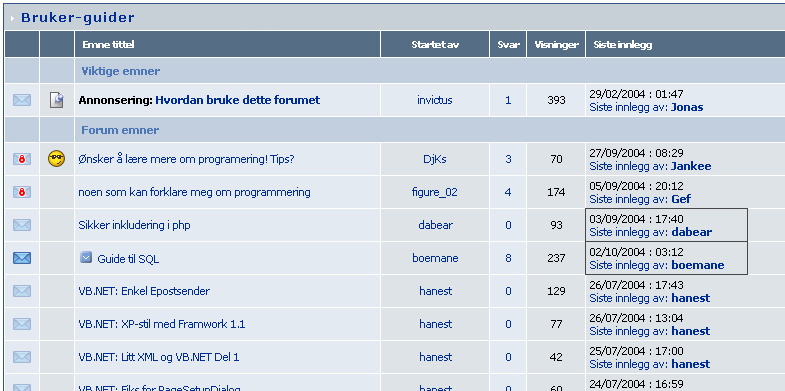Viewport: 785px width, 391px height.
Task: Open last post by boemane link
Action: pyautogui.click(x=698, y=265)
